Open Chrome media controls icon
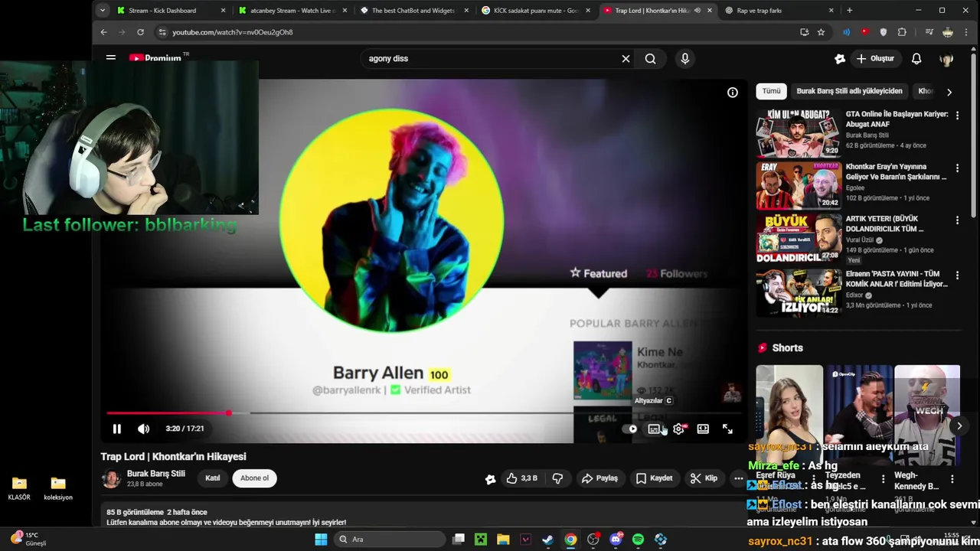Viewport: 980px width, 551px height. coord(929,32)
